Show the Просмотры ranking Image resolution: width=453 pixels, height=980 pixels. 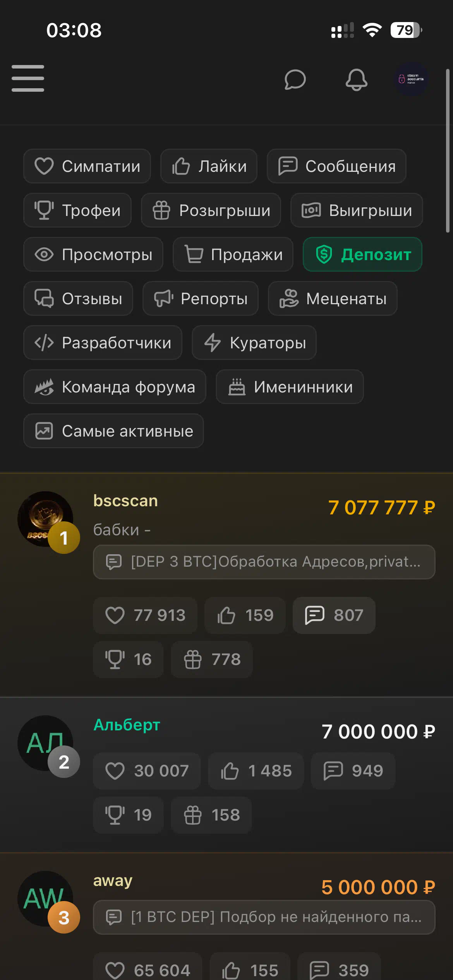click(93, 254)
